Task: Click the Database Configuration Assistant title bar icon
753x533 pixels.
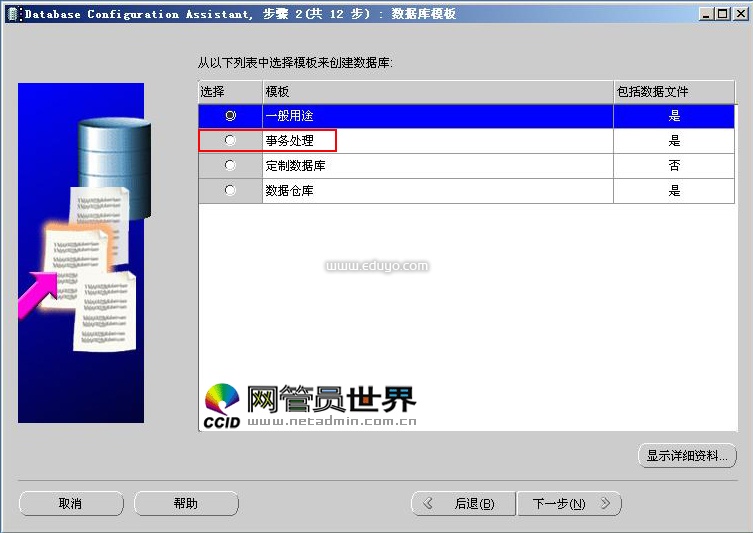Action: click(13, 14)
